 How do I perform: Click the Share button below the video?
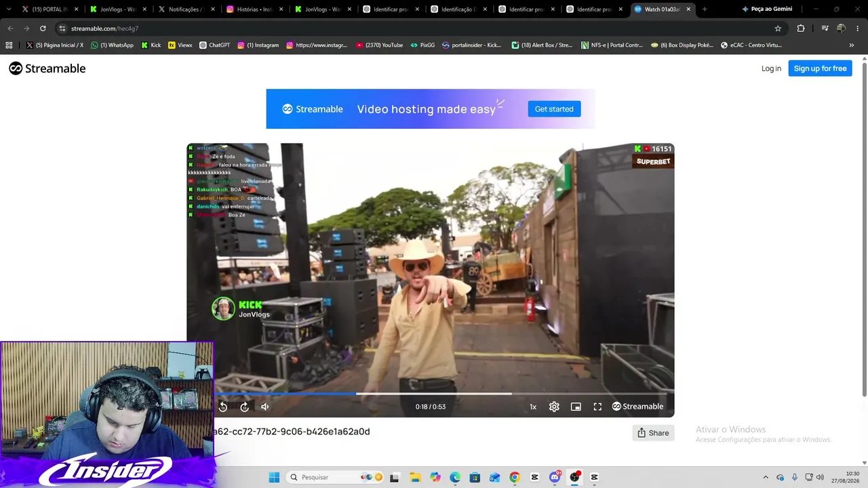click(x=653, y=432)
